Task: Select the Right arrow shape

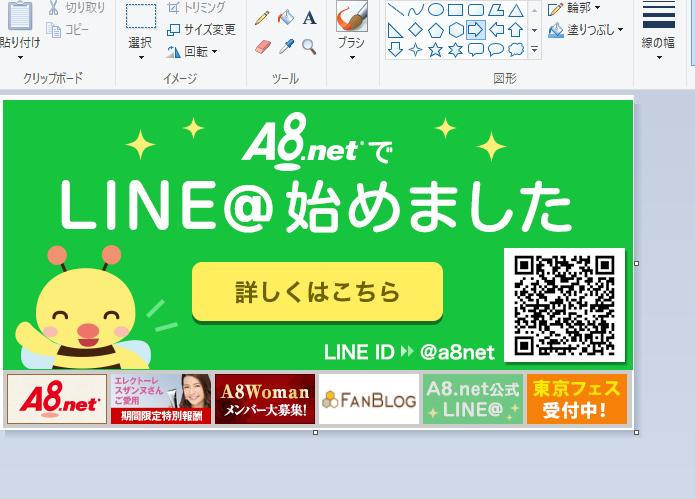Action: [476, 30]
